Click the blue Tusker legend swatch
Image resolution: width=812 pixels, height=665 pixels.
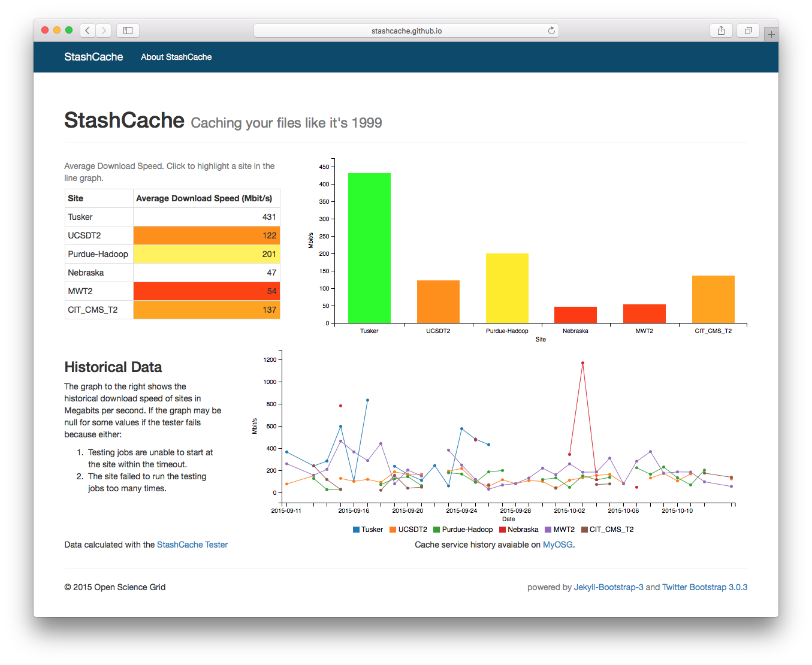(x=357, y=530)
